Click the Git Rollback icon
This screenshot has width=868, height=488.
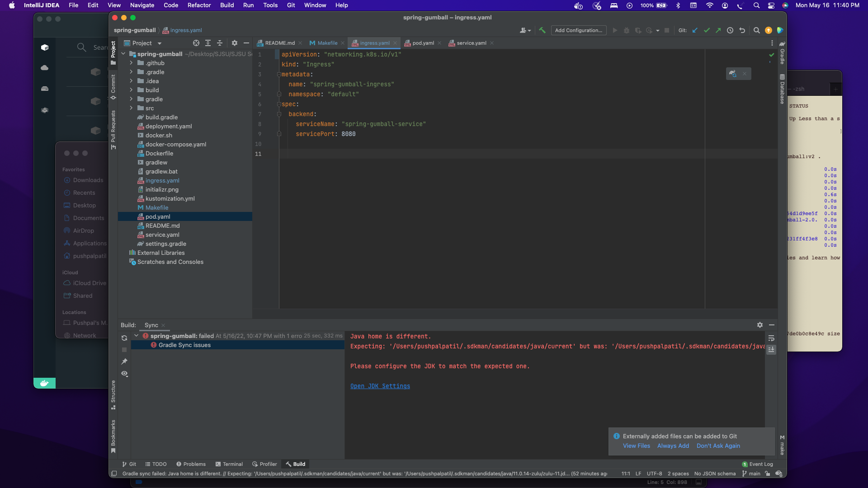(x=742, y=30)
